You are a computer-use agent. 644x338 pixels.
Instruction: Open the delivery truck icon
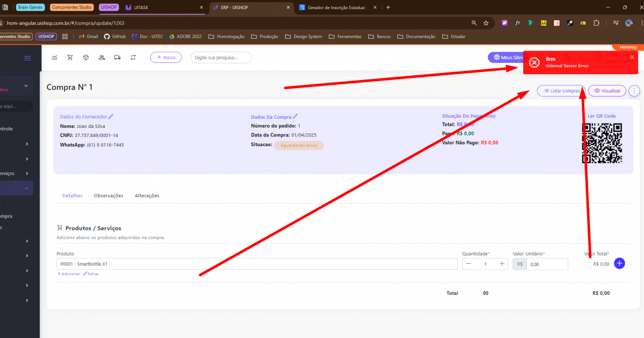(x=117, y=57)
